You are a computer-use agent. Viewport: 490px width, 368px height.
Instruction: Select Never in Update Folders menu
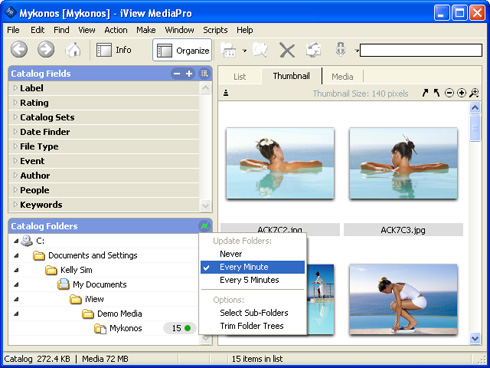[x=253, y=254]
